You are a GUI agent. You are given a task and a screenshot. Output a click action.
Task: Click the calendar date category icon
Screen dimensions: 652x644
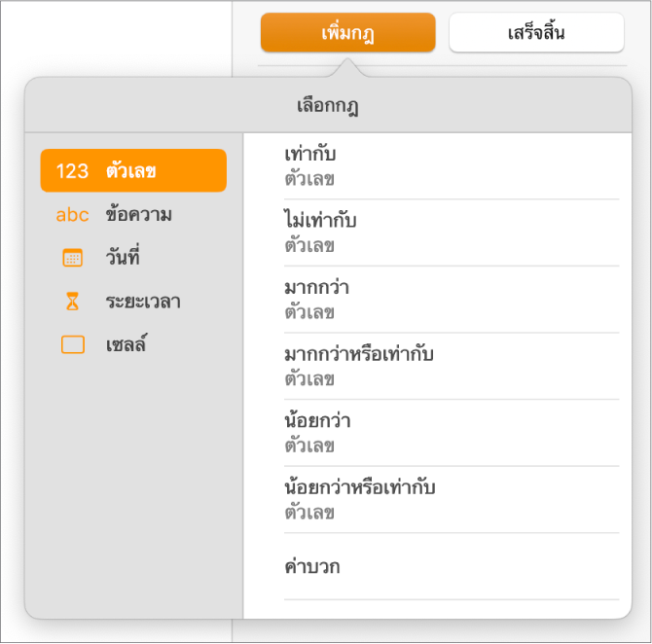click(73, 259)
